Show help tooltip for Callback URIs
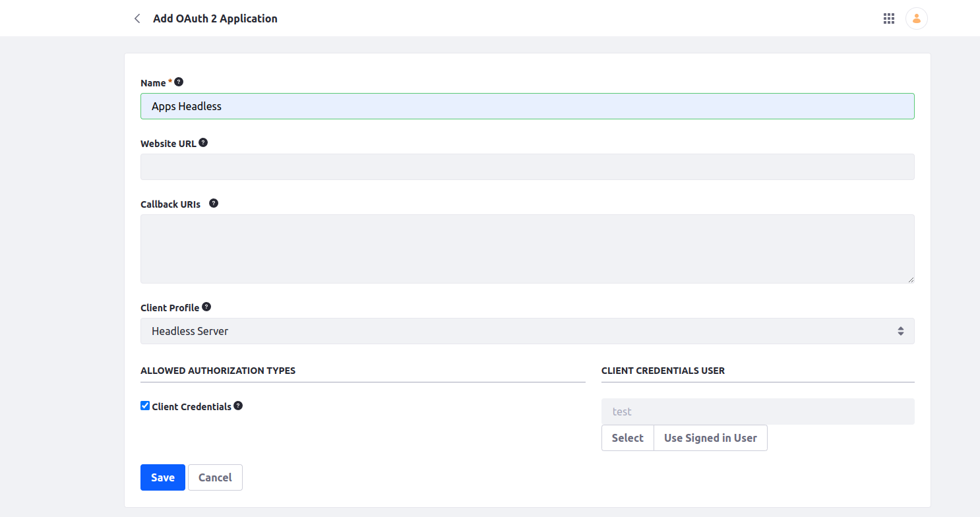This screenshot has height=517, width=980. pos(214,203)
